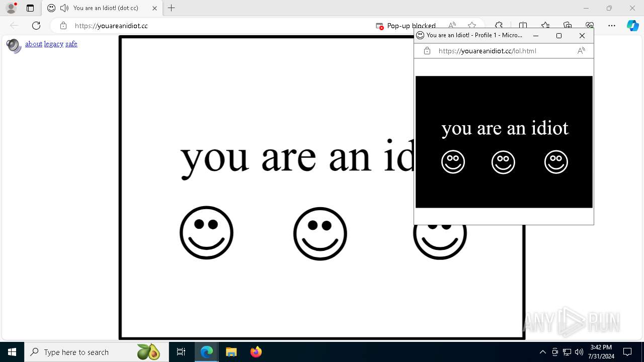Open the Windows Start menu

coord(12,352)
